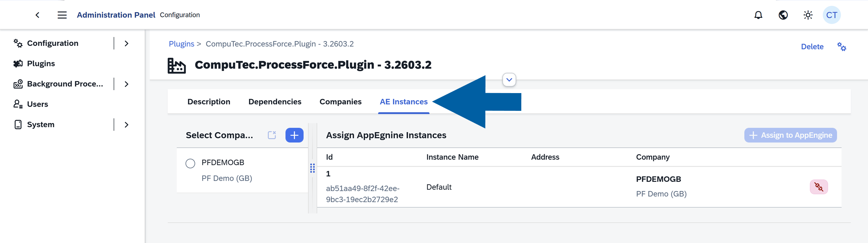The height and width of the screenshot is (243, 868).
Task: Switch to the Dependencies tab
Action: [275, 102]
